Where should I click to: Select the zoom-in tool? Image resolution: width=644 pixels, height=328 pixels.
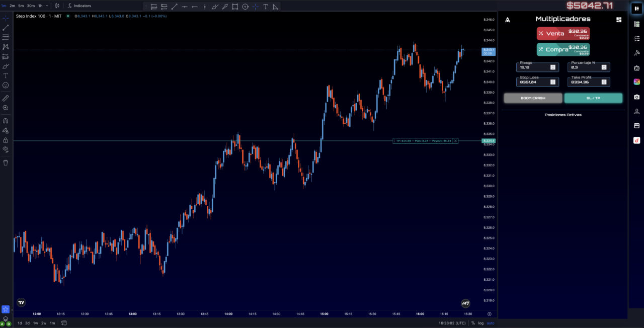6,107
